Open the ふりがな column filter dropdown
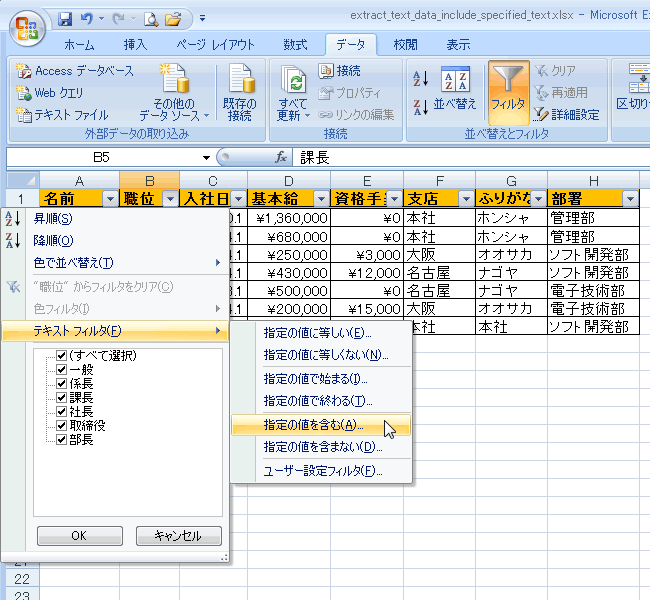Screen dimensions: 650x600 [538, 199]
